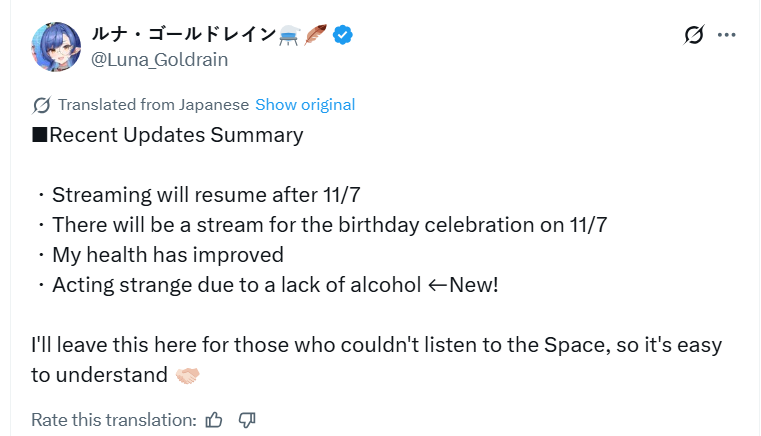The image size is (761, 436).
Task: Toggle Show original to view Japanese text
Action: (x=305, y=105)
